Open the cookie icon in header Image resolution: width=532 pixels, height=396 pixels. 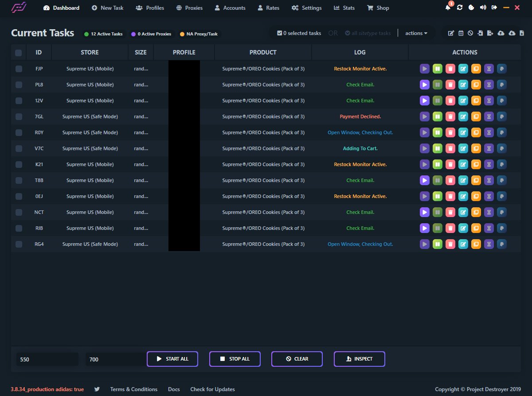(471, 8)
